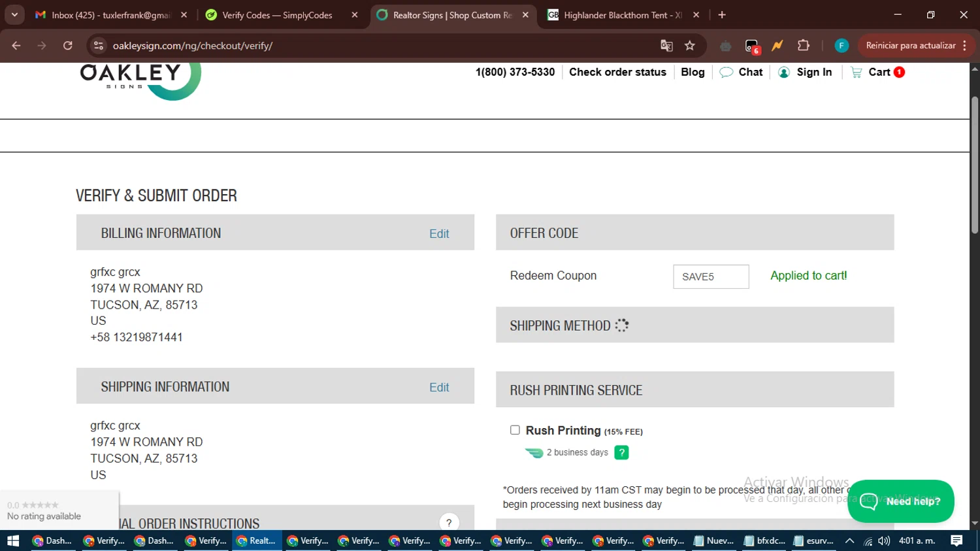
Task: Click the billing phone +58 13219871441
Action: pyautogui.click(x=137, y=337)
